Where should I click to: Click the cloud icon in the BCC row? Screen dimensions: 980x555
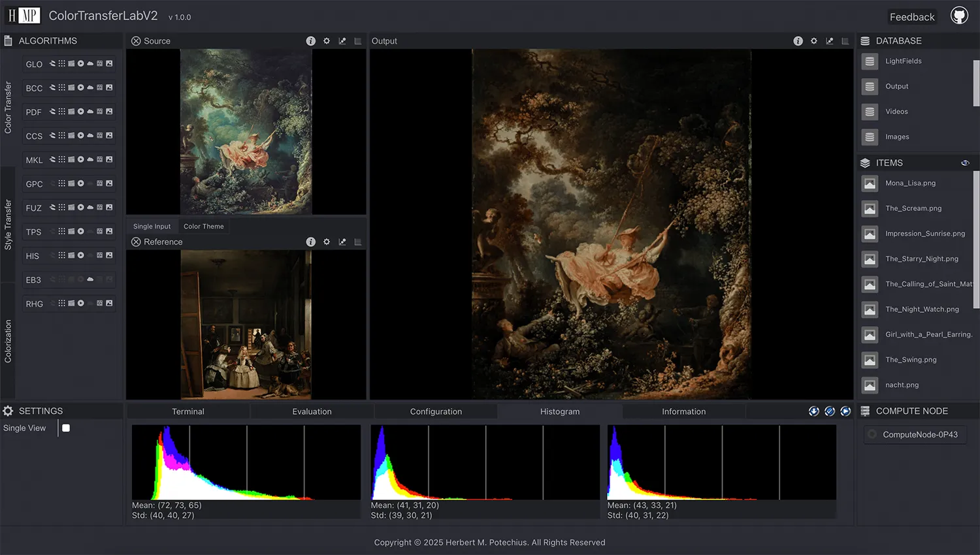90,87
